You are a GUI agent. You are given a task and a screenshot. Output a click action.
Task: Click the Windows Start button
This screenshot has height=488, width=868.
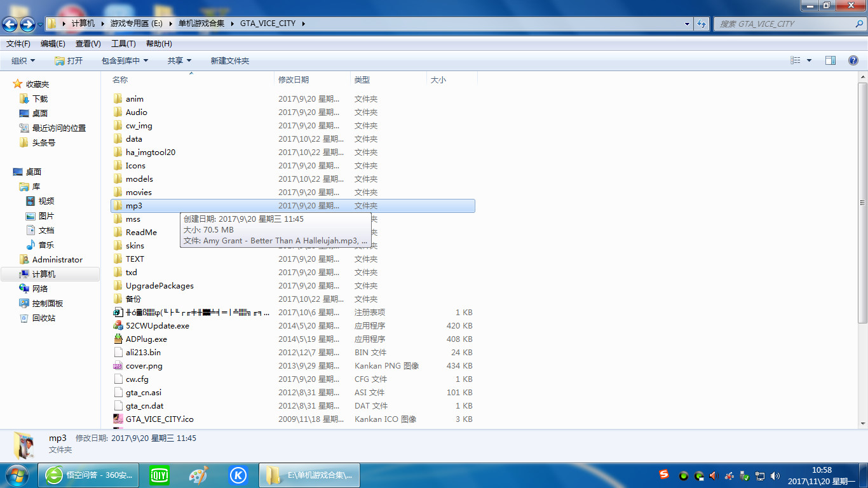[x=17, y=475]
